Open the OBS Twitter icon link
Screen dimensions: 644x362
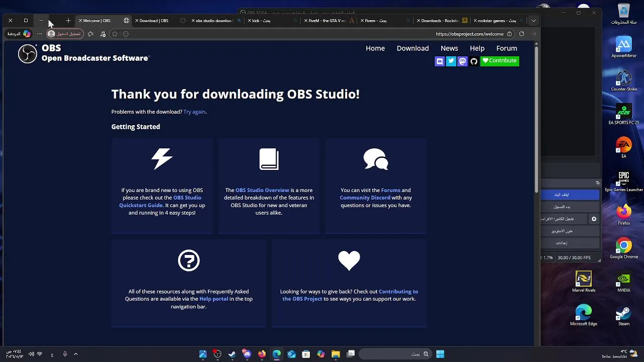[x=451, y=61]
